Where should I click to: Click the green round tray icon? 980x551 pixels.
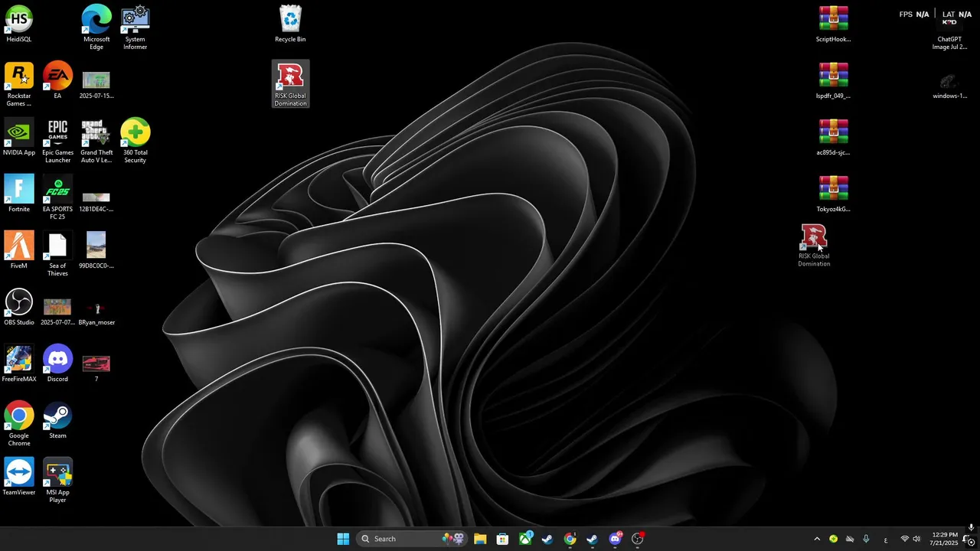pos(833,539)
